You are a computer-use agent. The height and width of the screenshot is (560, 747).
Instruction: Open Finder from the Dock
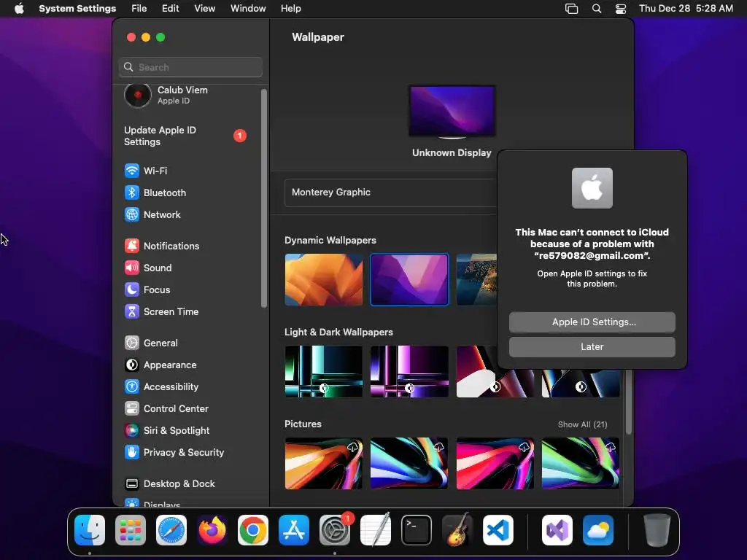coord(90,530)
